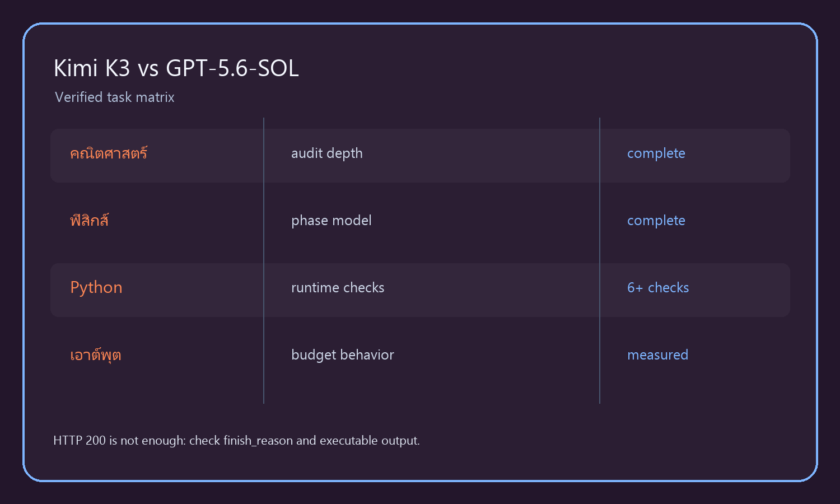Select the คณิตศาสตร์ row label
Image resolution: width=840 pixels, height=504 pixels.
click(109, 153)
